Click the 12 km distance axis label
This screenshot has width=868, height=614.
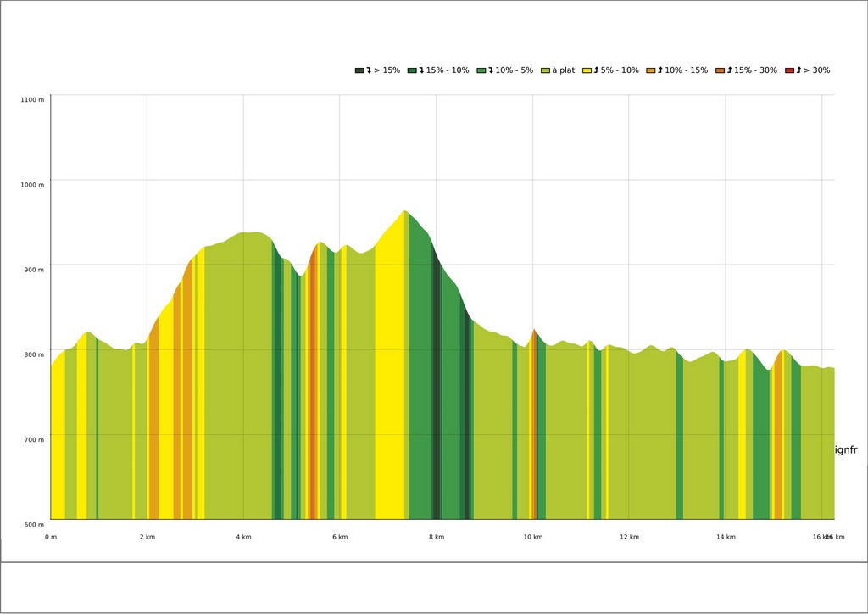pyautogui.click(x=629, y=537)
